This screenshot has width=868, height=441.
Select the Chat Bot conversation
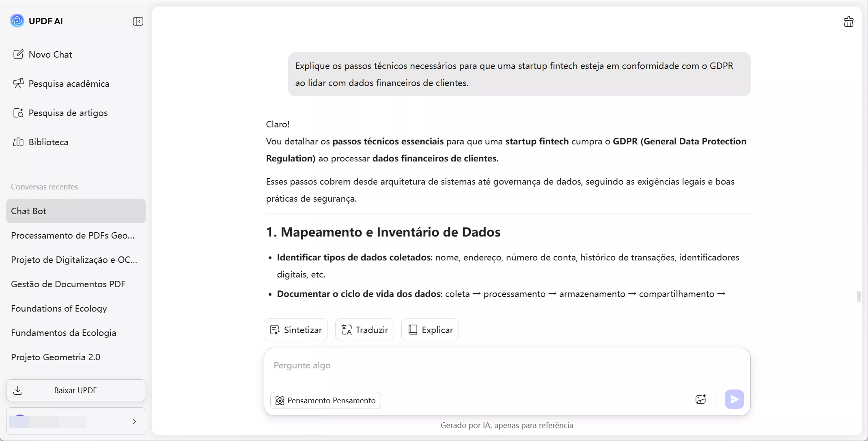tap(76, 211)
